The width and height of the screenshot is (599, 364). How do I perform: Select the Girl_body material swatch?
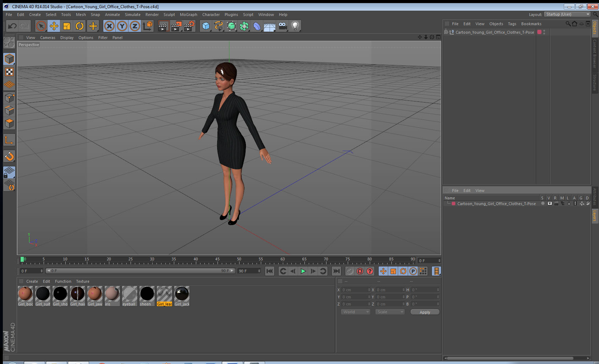25,296
